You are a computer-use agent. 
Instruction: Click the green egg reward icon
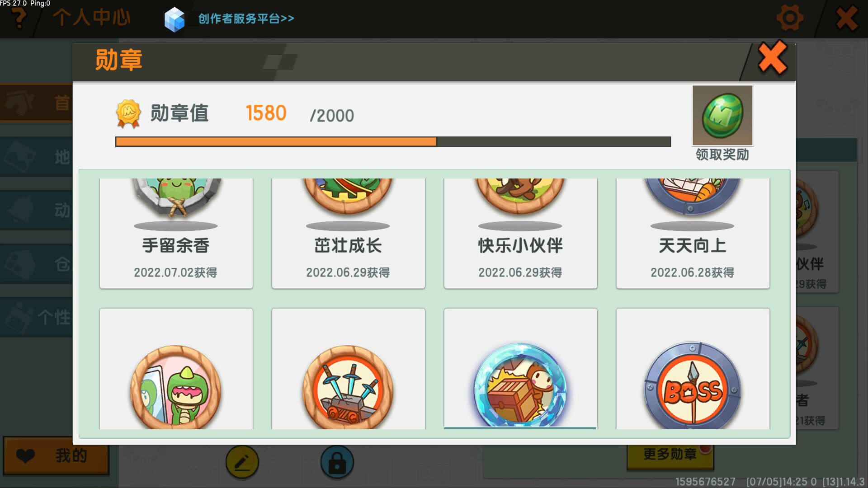tap(722, 116)
